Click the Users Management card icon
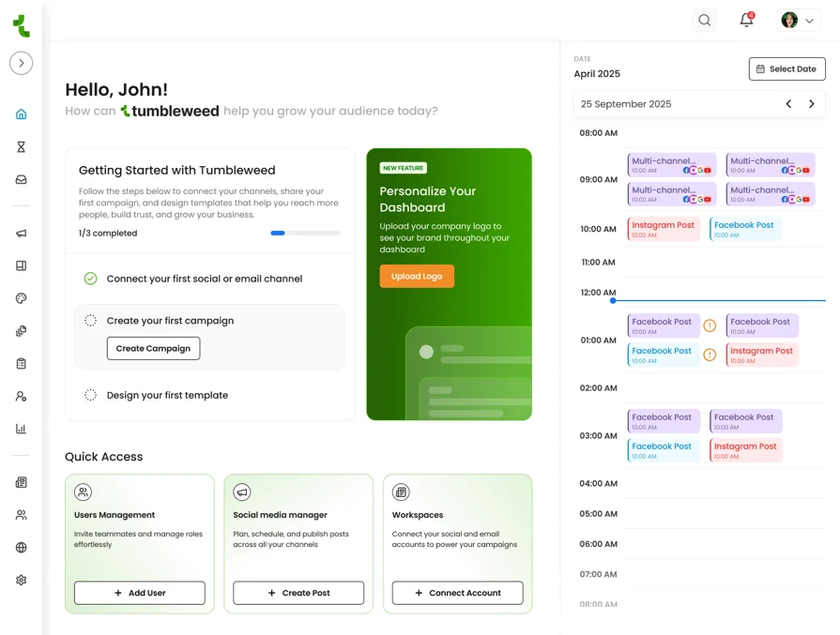The width and height of the screenshot is (840, 635). 83,491
